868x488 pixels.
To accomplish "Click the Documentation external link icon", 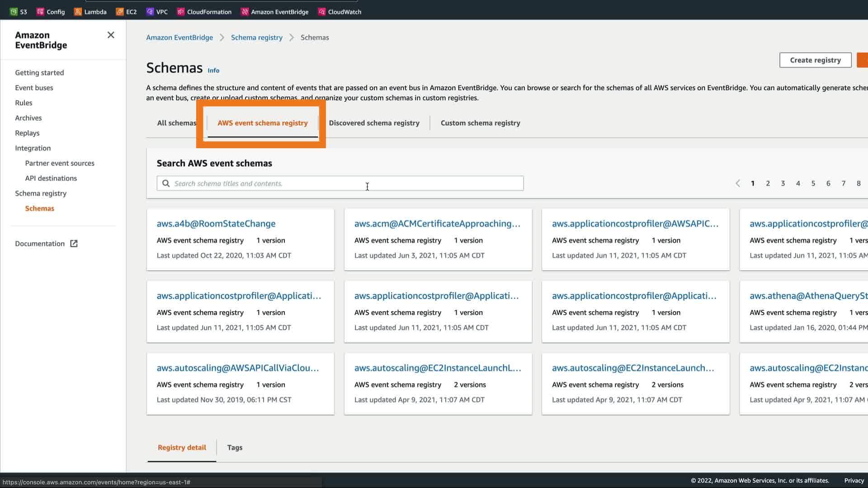I will (x=74, y=244).
